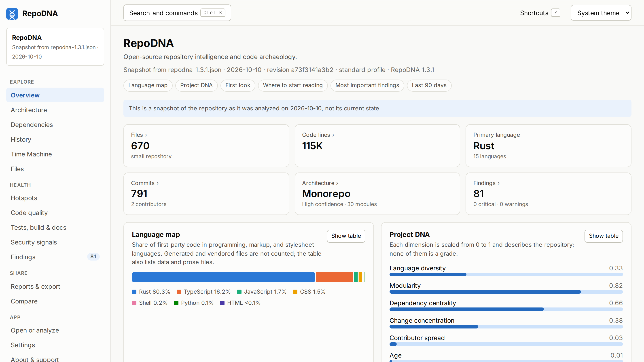View Security signals
Viewport: 644px width, 362px height.
coord(55,242)
